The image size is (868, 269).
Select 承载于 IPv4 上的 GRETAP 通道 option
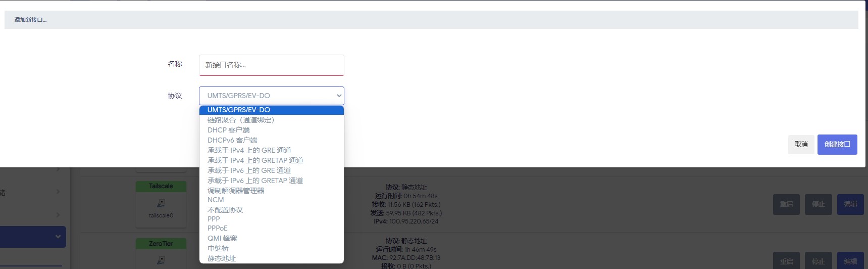pyautogui.click(x=272, y=160)
